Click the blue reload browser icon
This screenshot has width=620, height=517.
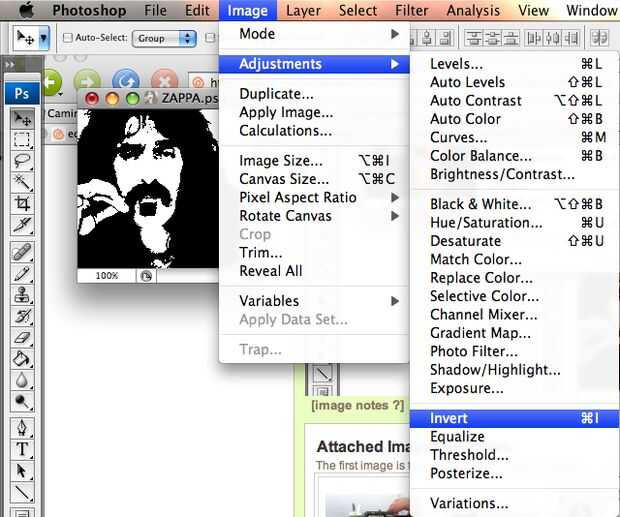pos(126,82)
